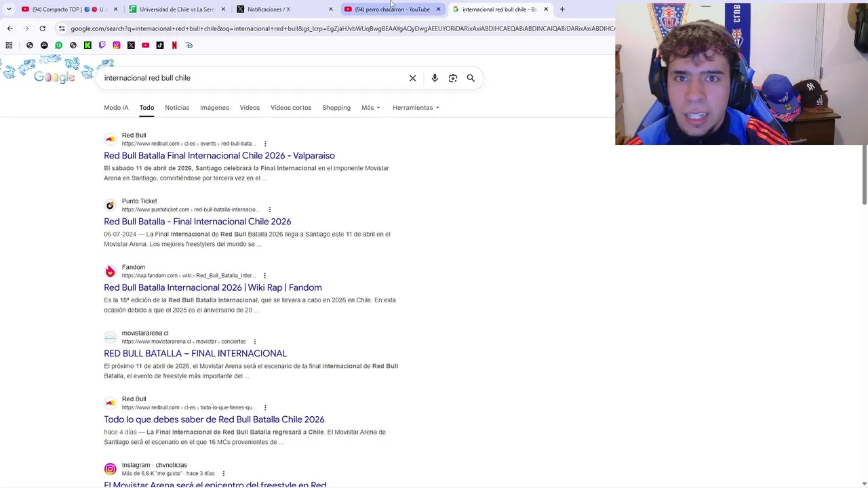Open Red Bull Batalla Final Internacional Valparaíso link
Screen dimensions: 868x488
coord(219,156)
